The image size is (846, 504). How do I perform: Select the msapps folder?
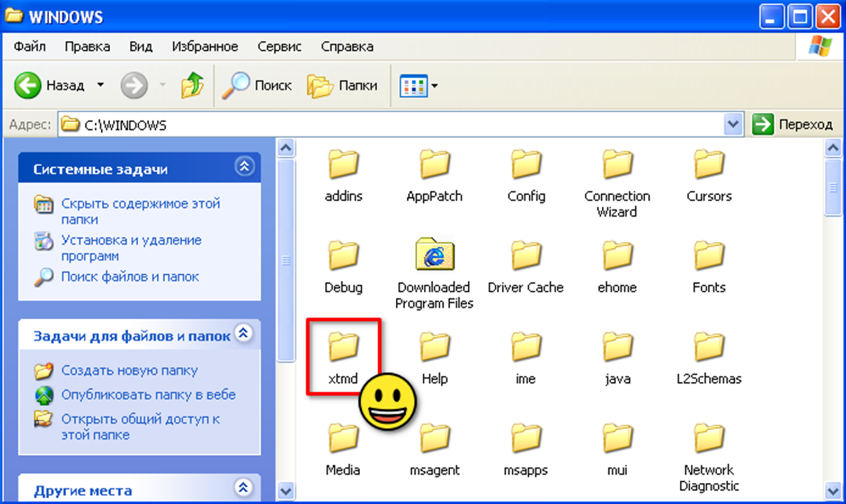[526, 450]
